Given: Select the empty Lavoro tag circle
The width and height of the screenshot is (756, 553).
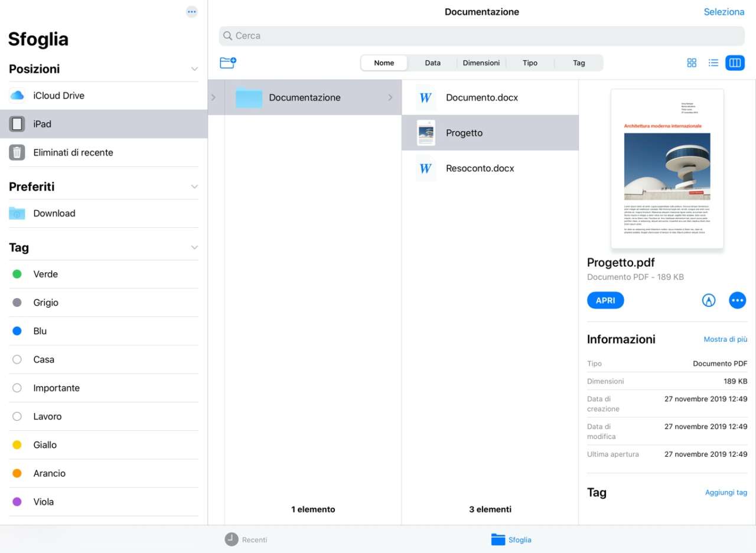Looking at the screenshot, I should coord(17,416).
